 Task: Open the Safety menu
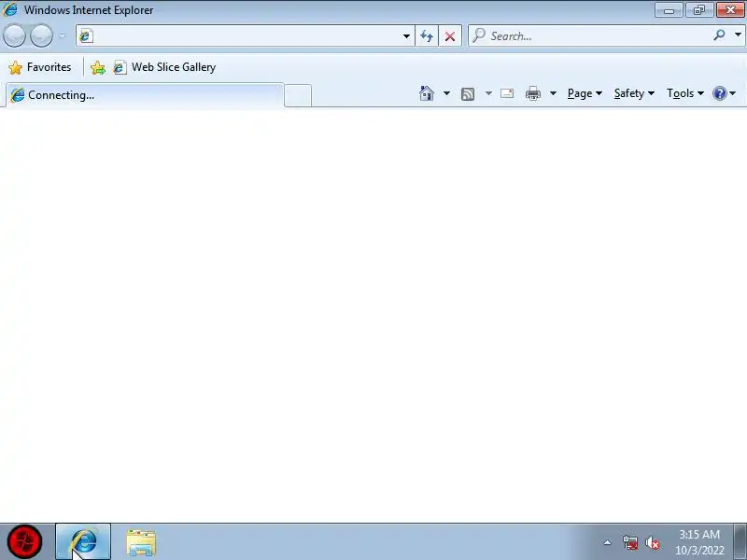click(634, 93)
